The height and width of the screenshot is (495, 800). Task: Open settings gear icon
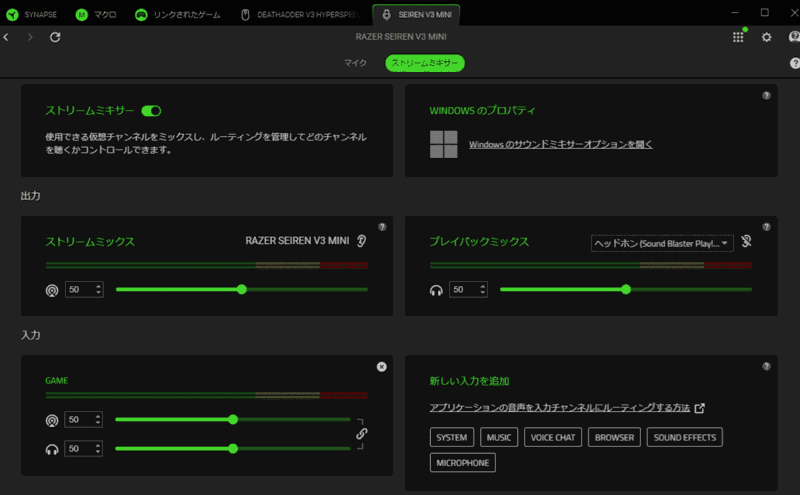(x=766, y=37)
